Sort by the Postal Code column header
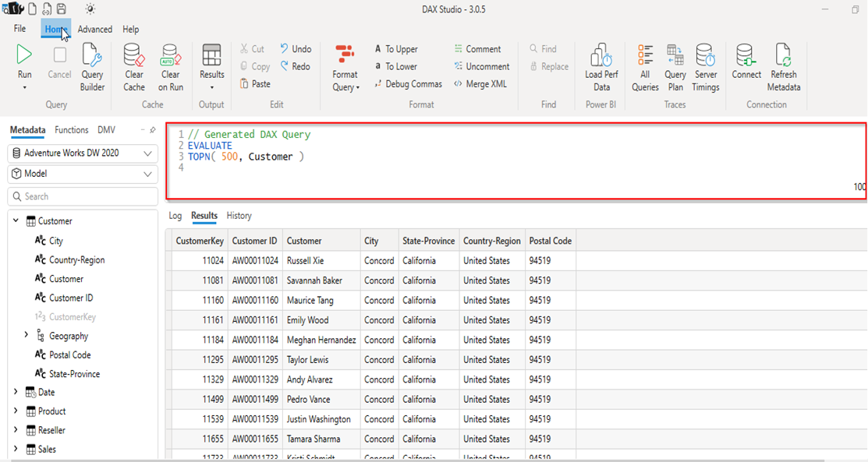 click(550, 242)
